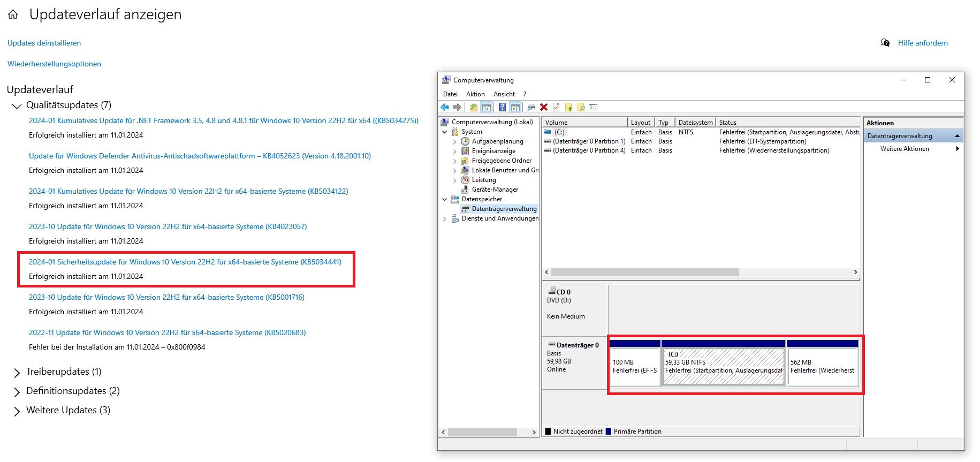This screenshot has height=462, width=980.
Task: Open the KB5034441 Sicherheitsupdate link
Action: 185,262
